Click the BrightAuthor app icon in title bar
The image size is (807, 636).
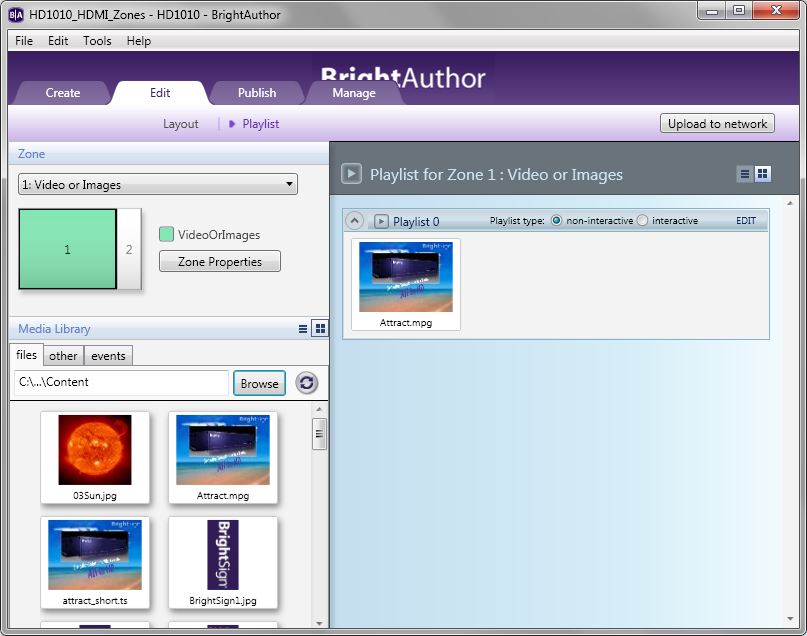point(16,14)
